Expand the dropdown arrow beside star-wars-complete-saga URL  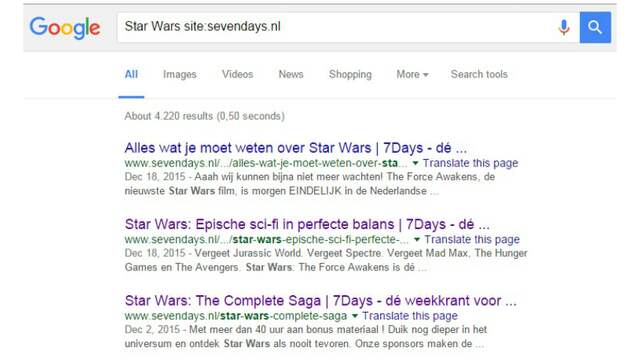point(355,316)
